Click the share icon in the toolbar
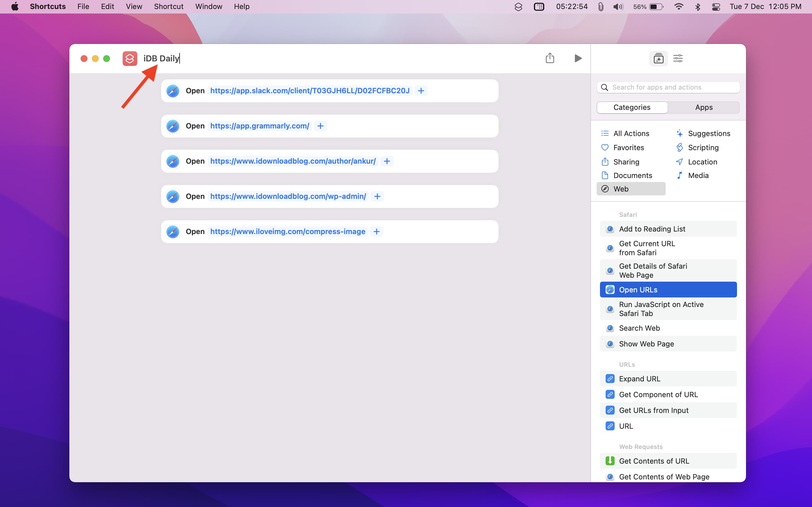The image size is (812, 507). pos(550,58)
